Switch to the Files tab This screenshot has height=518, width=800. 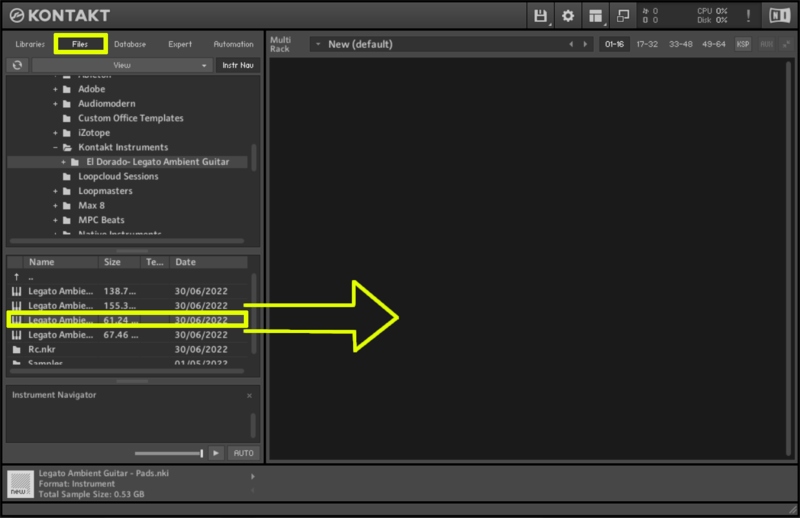(x=80, y=44)
